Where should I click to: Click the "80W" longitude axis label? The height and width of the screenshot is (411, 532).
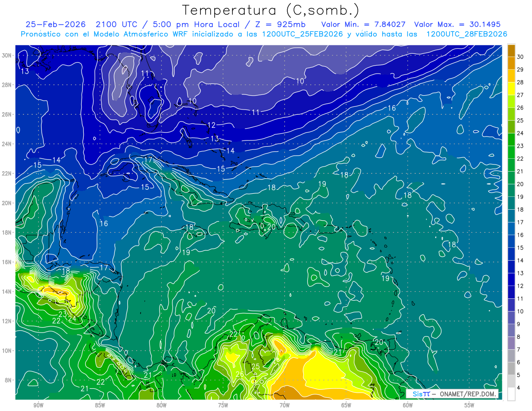coord(161,405)
